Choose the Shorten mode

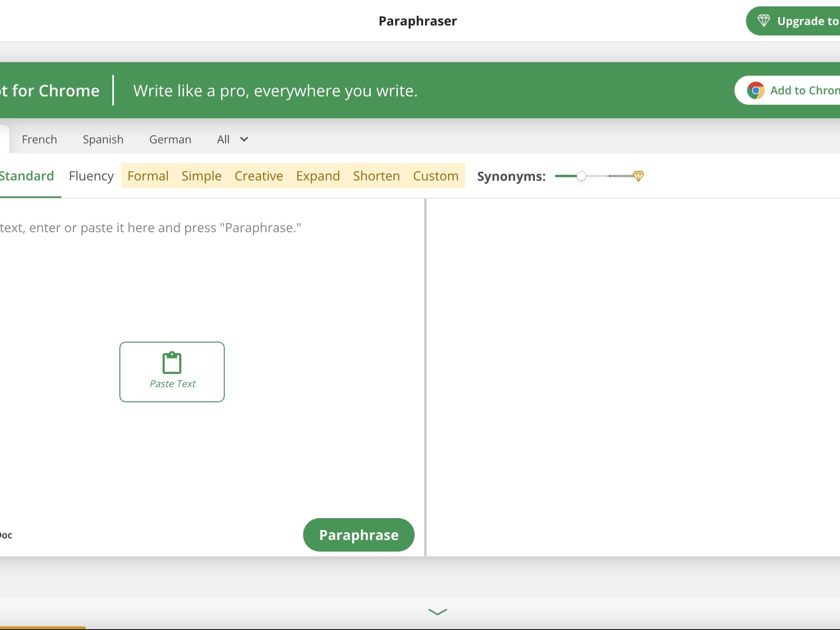tap(376, 176)
